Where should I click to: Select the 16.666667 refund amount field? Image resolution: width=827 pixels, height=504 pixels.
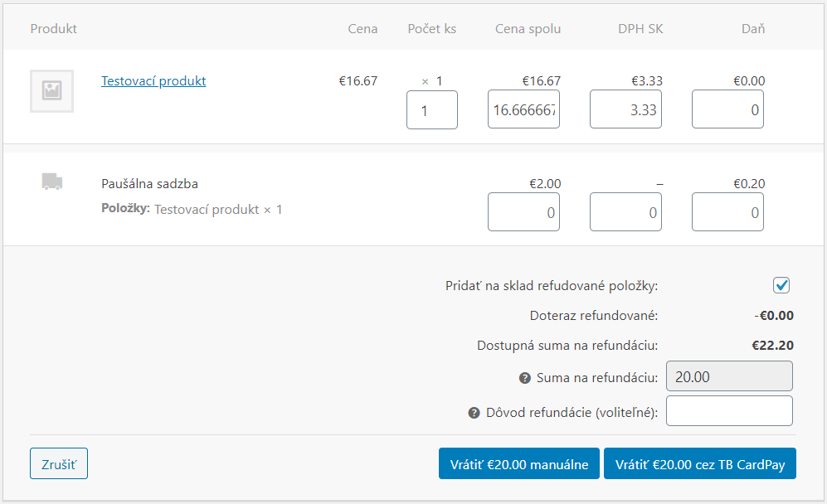[523, 109]
